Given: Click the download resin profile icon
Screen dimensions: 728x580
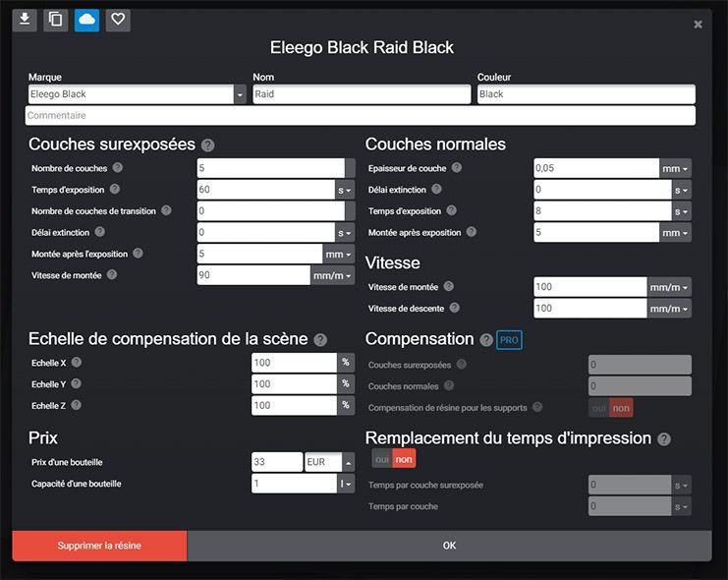Looking at the screenshot, I should (25, 20).
